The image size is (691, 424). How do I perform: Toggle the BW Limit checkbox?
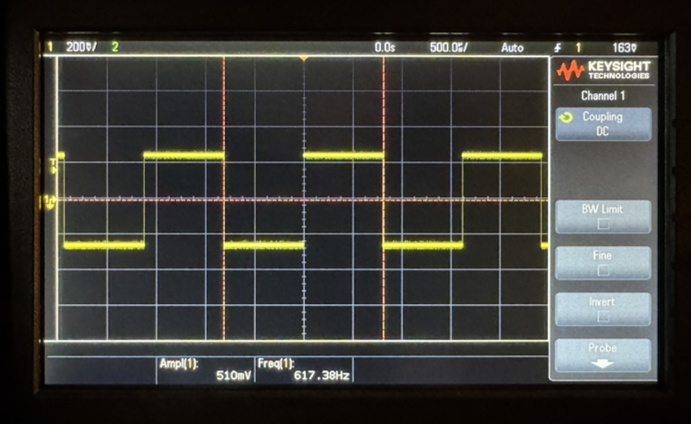[x=603, y=224]
